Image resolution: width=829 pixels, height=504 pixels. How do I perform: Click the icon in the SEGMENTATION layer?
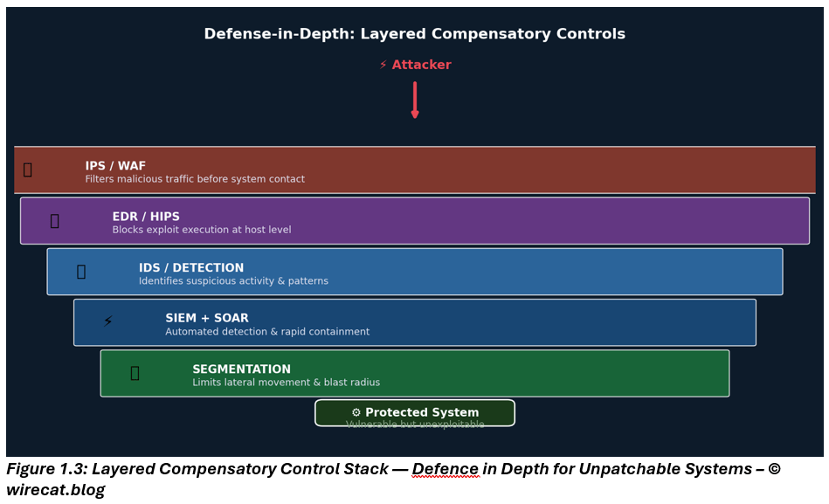[x=135, y=373]
